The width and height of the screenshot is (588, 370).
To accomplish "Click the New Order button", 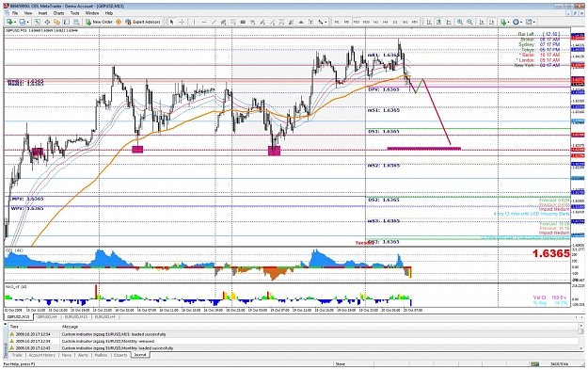I will click(x=99, y=22).
